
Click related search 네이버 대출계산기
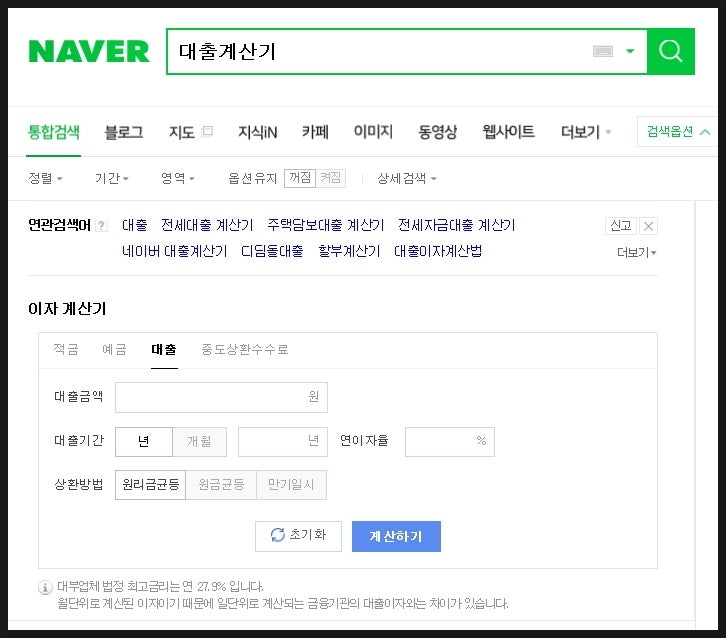pos(175,251)
